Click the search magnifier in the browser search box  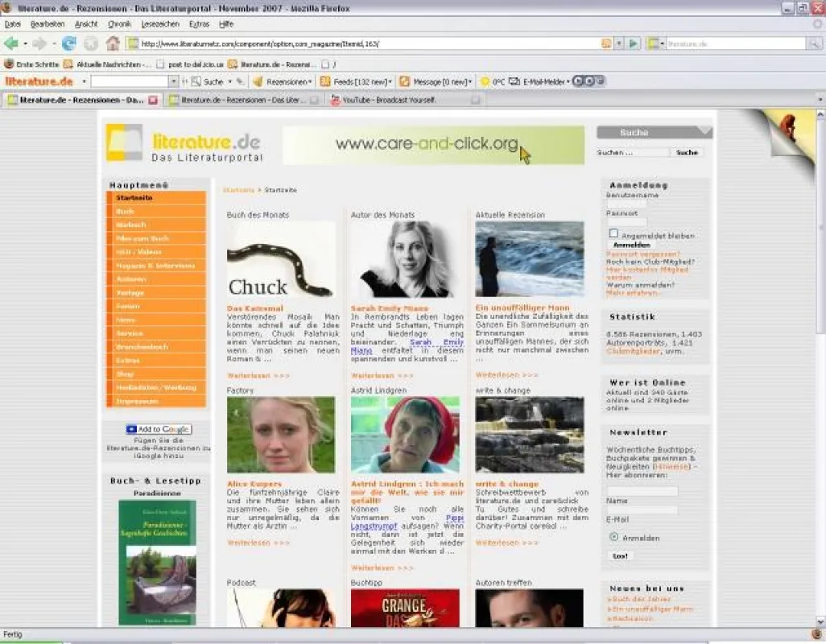(x=814, y=43)
